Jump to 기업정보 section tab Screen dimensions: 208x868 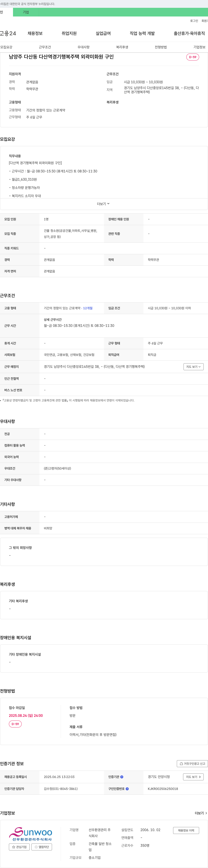(199, 47)
